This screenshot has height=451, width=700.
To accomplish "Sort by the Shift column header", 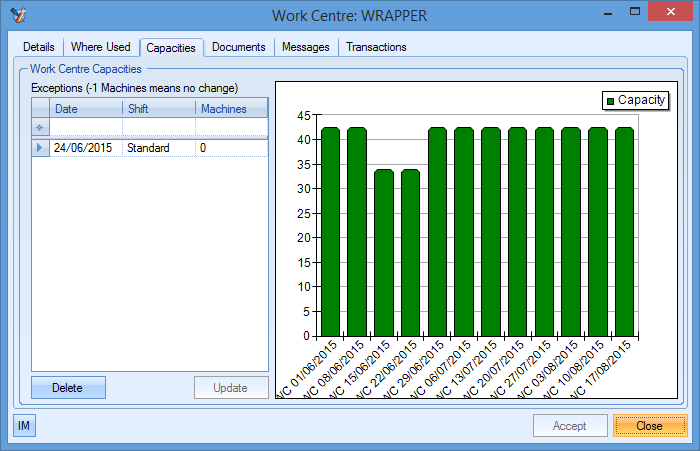I will pos(158,108).
